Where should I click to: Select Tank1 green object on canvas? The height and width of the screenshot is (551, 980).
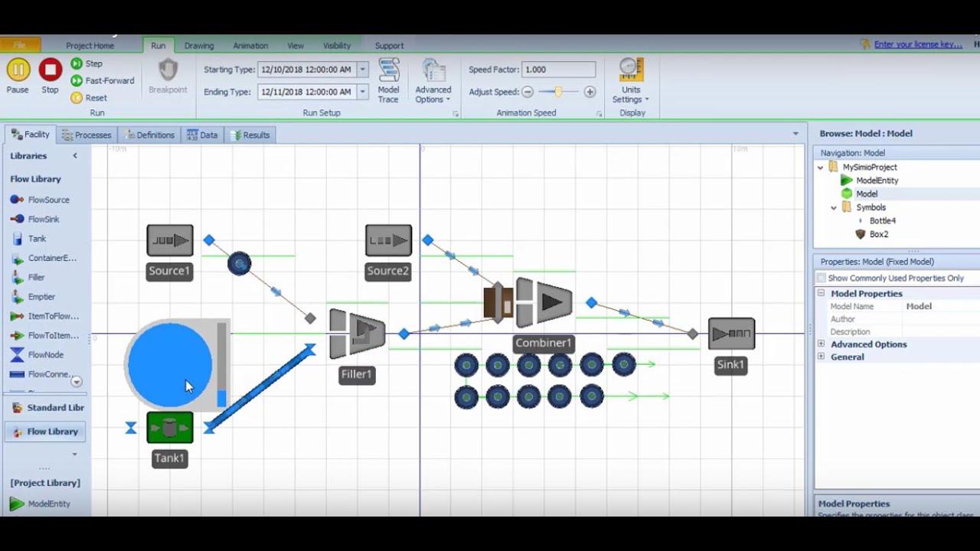[170, 428]
